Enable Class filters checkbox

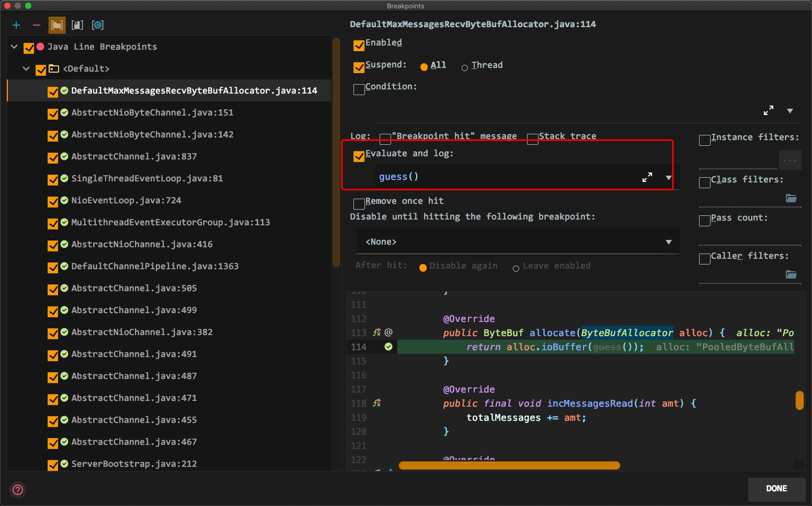coord(705,182)
